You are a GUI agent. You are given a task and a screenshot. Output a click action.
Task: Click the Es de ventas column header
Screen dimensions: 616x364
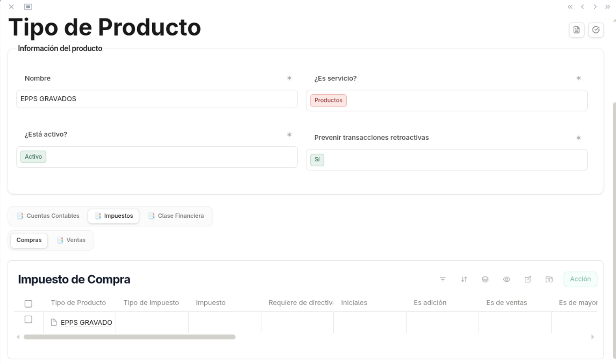coord(507,302)
